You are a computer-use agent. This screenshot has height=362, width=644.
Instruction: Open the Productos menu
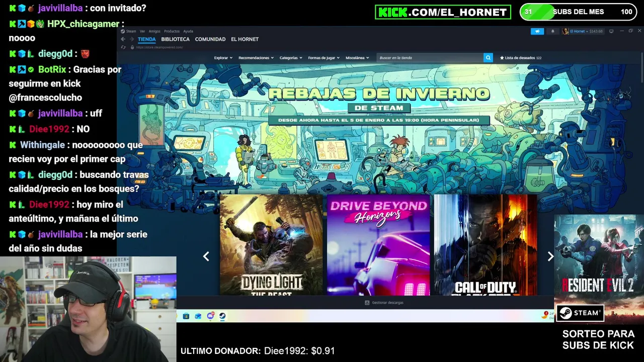pos(172,31)
